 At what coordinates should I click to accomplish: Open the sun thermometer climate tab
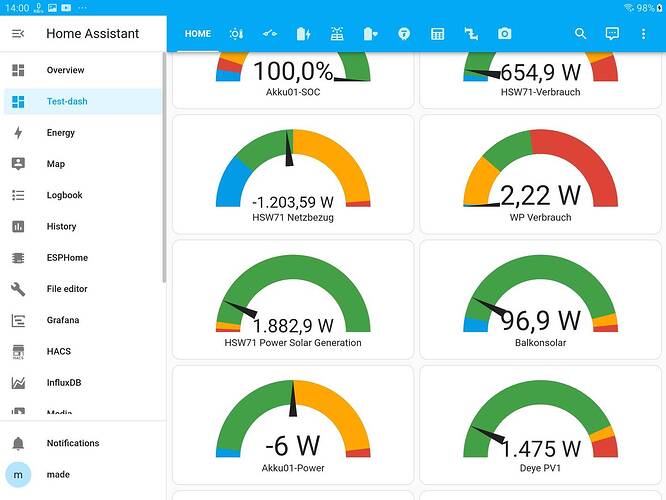pos(236,34)
